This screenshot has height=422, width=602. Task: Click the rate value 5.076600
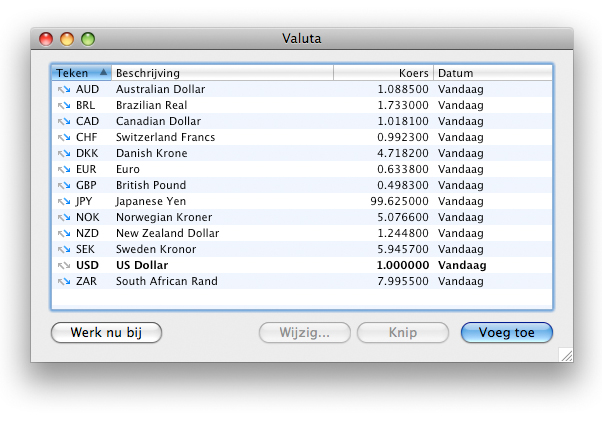click(x=403, y=217)
